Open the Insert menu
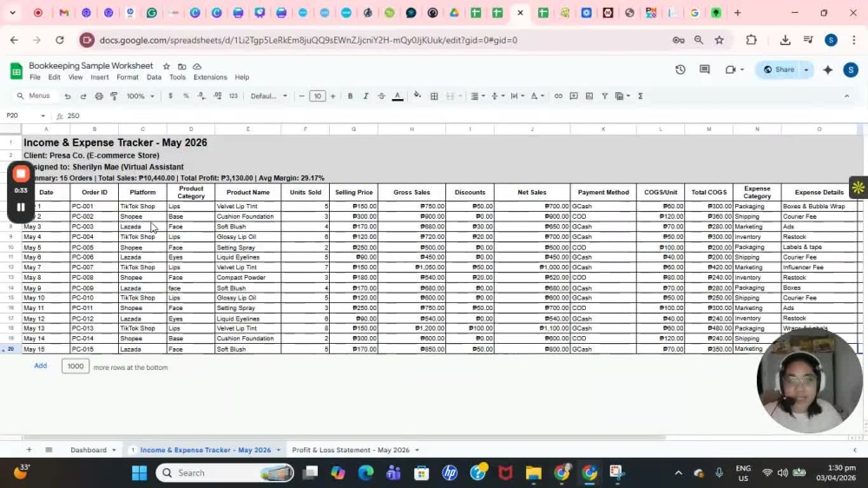This screenshot has height=488, width=868. [x=100, y=77]
